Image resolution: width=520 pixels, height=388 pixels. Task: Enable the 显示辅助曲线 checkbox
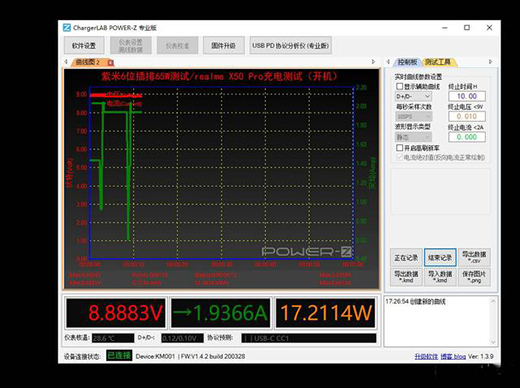(399, 86)
